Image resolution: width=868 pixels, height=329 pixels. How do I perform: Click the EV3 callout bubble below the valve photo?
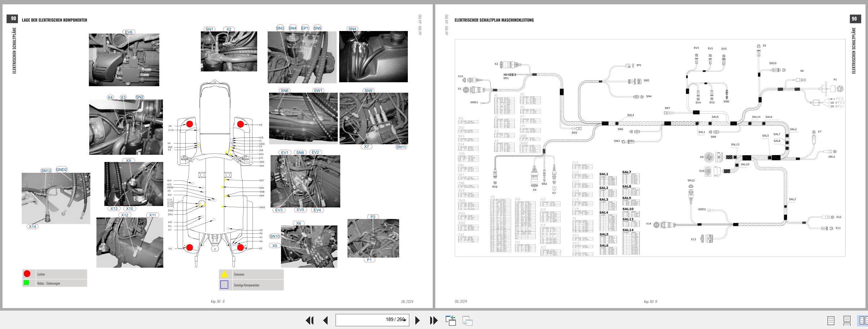click(279, 210)
